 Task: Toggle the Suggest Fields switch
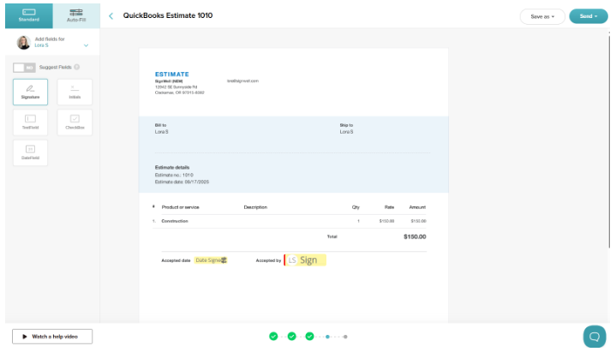tap(24, 67)
